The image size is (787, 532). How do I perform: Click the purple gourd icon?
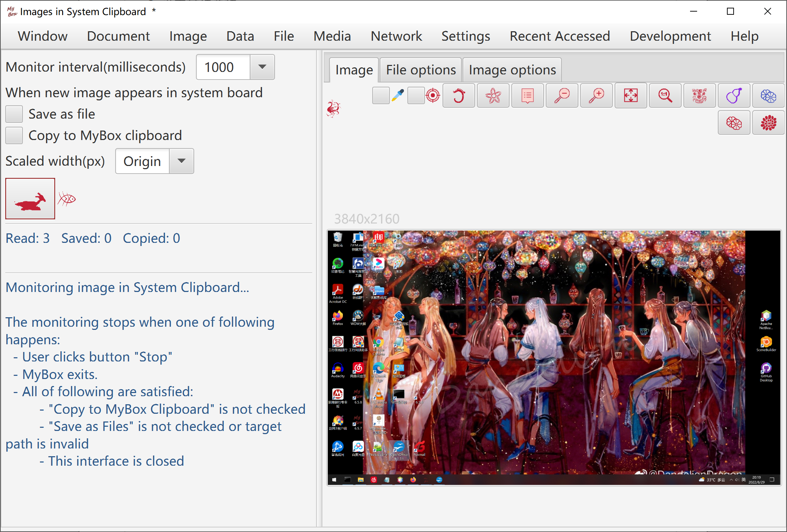[734, 95]
